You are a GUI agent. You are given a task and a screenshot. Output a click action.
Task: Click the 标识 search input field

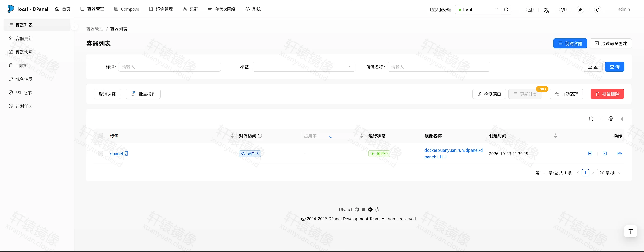click(169, 67)
